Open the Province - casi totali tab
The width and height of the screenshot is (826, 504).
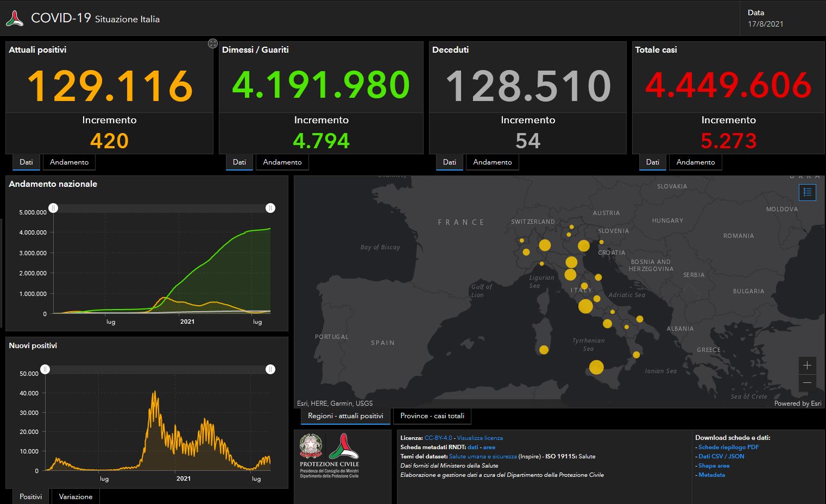(432, 416)
